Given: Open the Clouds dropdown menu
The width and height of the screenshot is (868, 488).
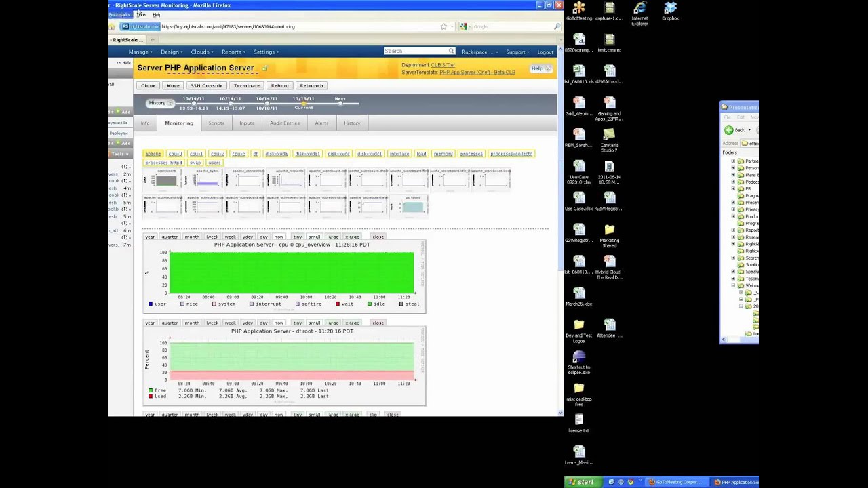Looking at the screenshot, I should coord(202,52).
